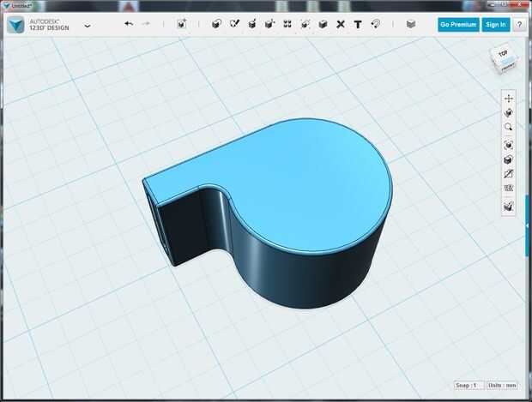The height and width of the screenshot is (402, 532).
Task: Open the Grouping tool menu
Action: tap(305, 24)
